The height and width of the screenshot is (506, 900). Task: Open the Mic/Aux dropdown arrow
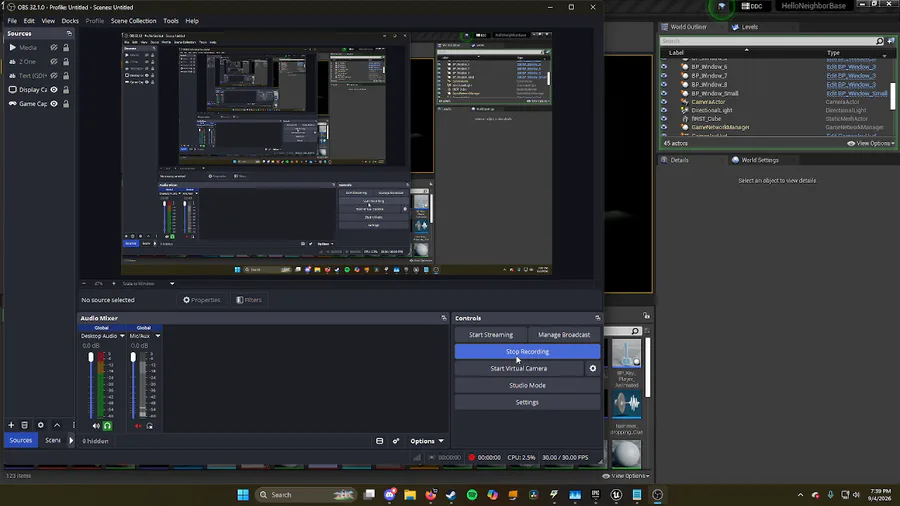click(x=158, y=336)
